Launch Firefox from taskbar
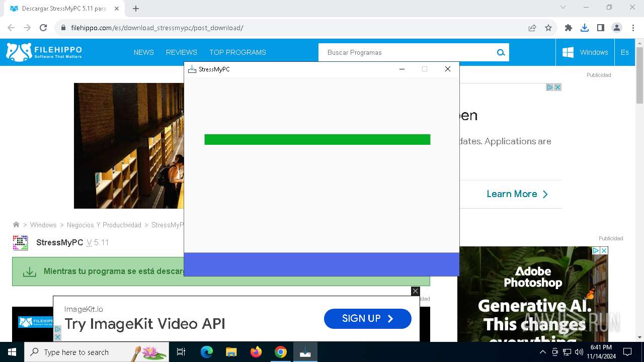This screenshot has width=644, height=362. pyautogui.click(x=256, y=352)
